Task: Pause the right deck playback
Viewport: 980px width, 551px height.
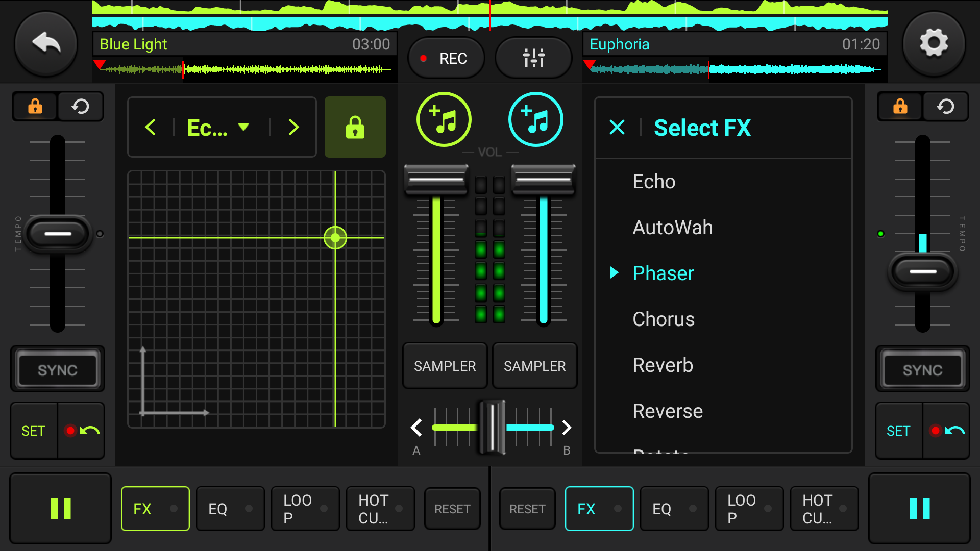Action: [x=919, y=509]
